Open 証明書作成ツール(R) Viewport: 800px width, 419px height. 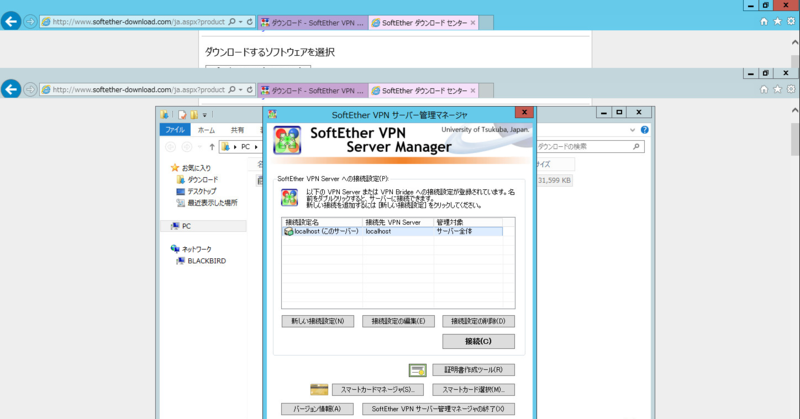[x=473, y=370]
